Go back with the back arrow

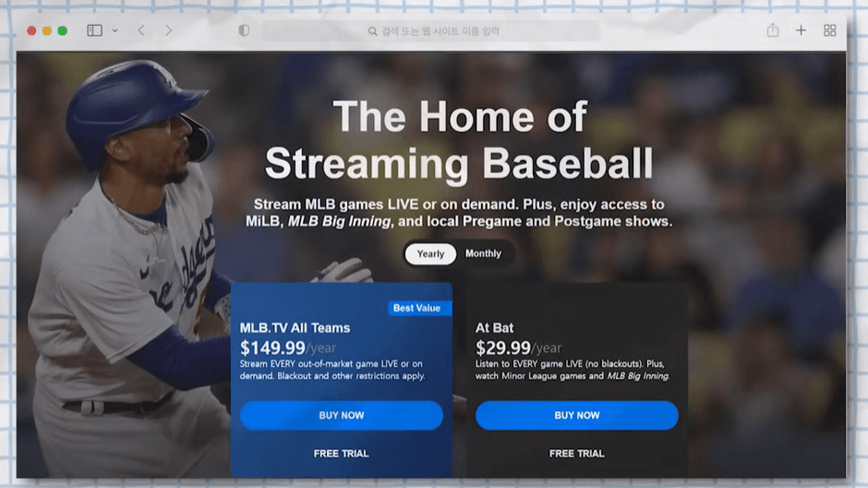pyautogui.click(x=141, y=30)
